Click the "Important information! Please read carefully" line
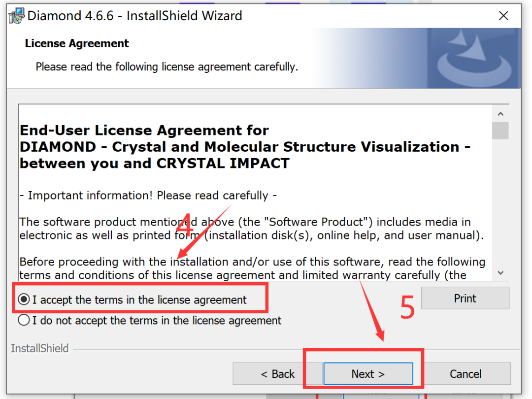Viewport: 532px width, 399px height. [x=148, y=196]
